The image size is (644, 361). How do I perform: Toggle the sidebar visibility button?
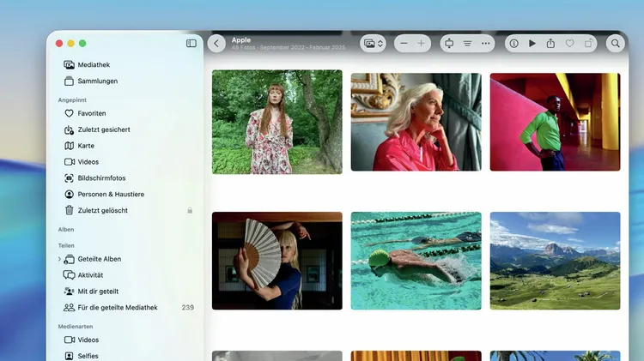point(191,43)
